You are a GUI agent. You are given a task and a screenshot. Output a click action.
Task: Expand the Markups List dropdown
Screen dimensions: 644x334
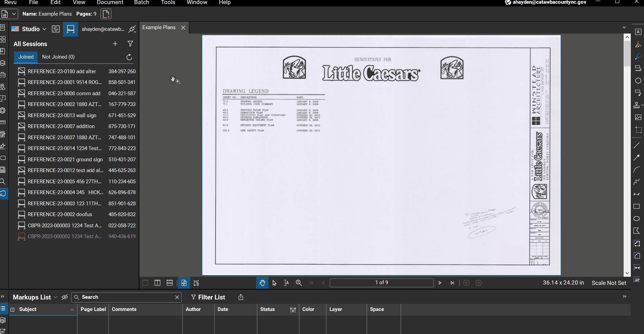(x=55, y=297)
